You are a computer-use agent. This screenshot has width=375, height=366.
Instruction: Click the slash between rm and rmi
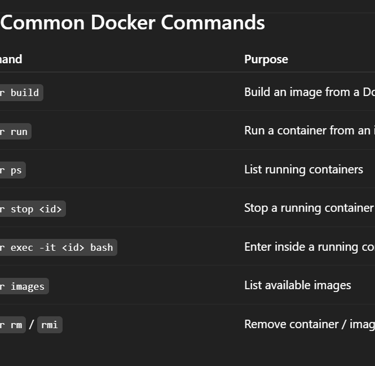31,325
